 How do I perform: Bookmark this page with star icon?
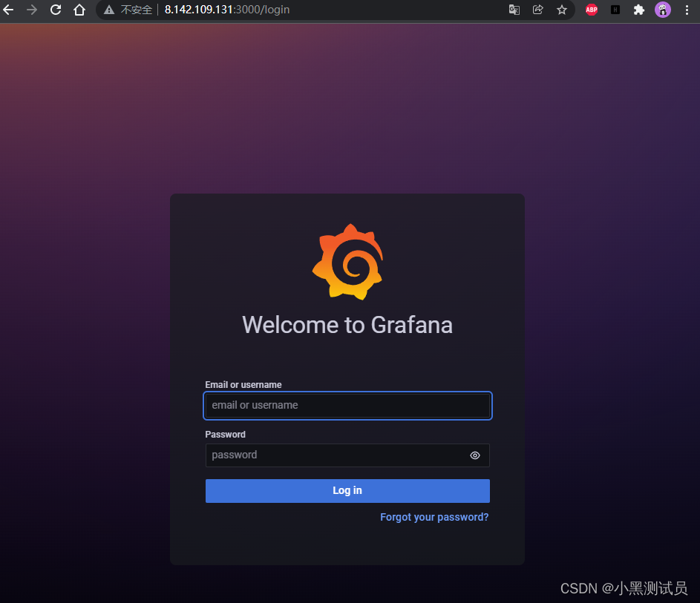[x=562, y=10]
